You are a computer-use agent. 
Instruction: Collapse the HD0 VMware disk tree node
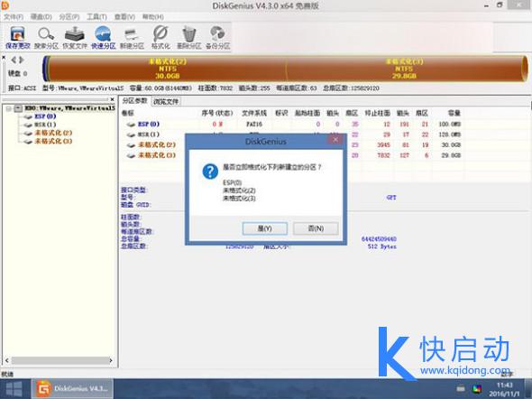coord(9,108)
